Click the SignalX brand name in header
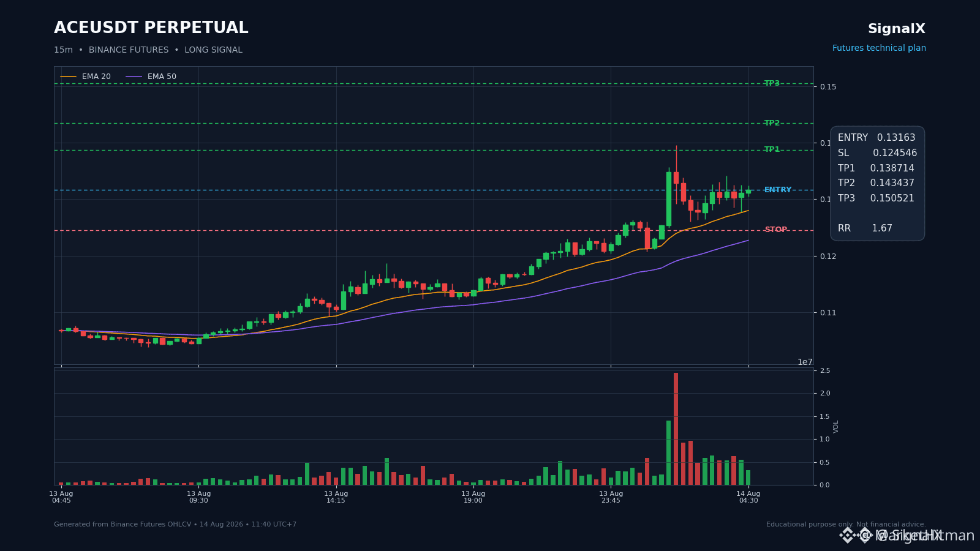The image size is (980, 551). [x=897, y=29]
